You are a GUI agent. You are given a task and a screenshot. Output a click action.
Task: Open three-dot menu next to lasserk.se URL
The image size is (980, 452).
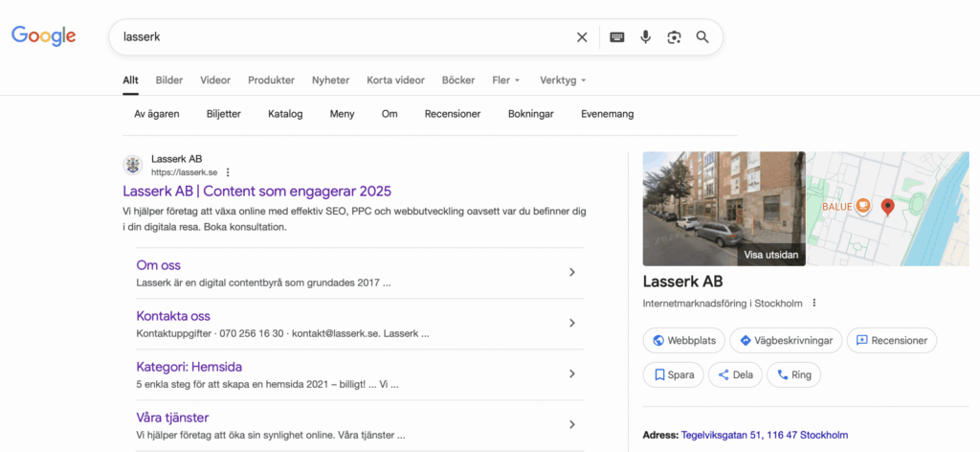[228, 172]
